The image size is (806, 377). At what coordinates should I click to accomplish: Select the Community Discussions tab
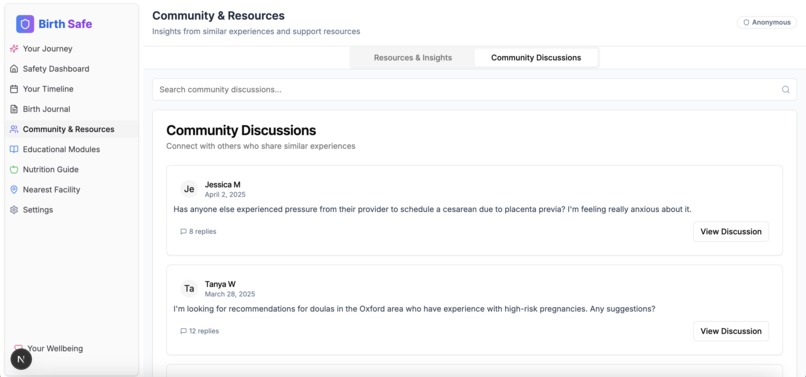pos(536,58)
